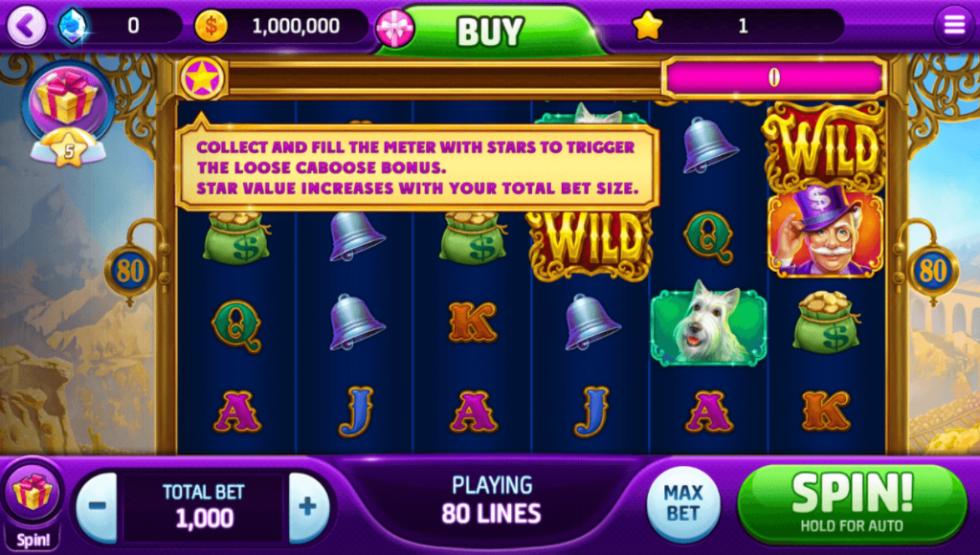Dismiss the Loose Caboose bonus tooltip
This screenshot has width=980, height=555.
417,167
